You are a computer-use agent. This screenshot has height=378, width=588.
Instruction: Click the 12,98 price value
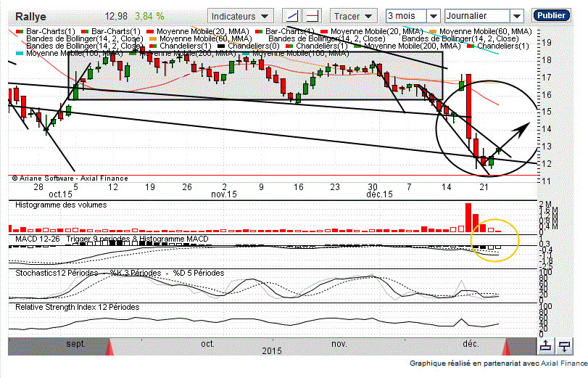coord(116,17)
